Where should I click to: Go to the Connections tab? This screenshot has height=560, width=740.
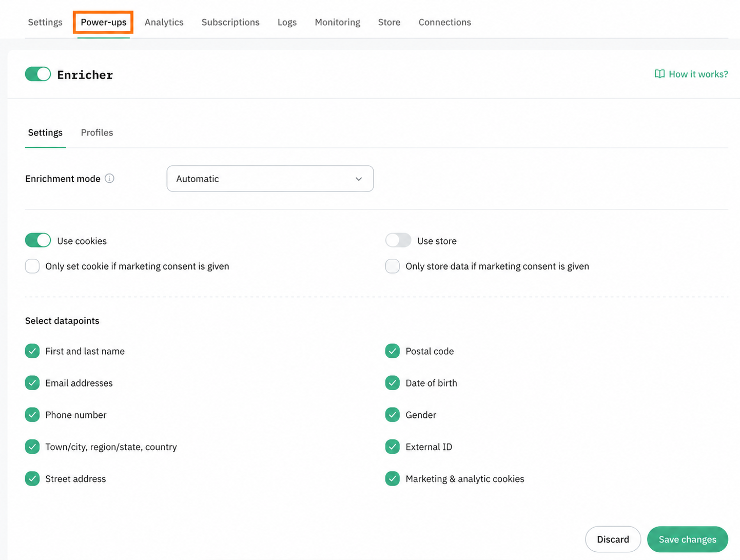[444, 22]
